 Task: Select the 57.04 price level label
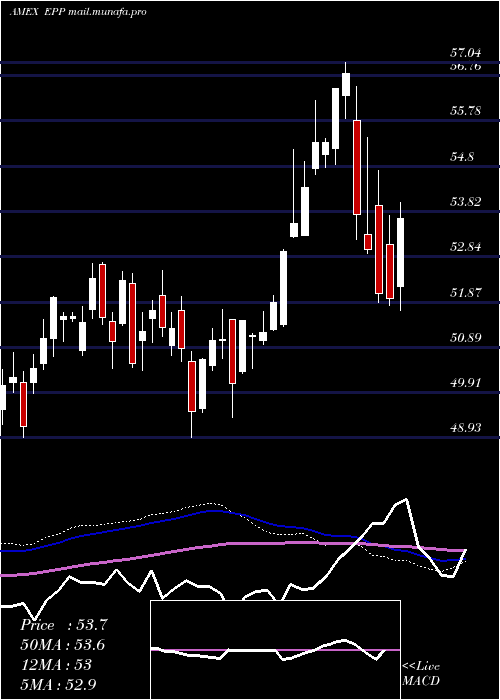click(x=466, y=53)
